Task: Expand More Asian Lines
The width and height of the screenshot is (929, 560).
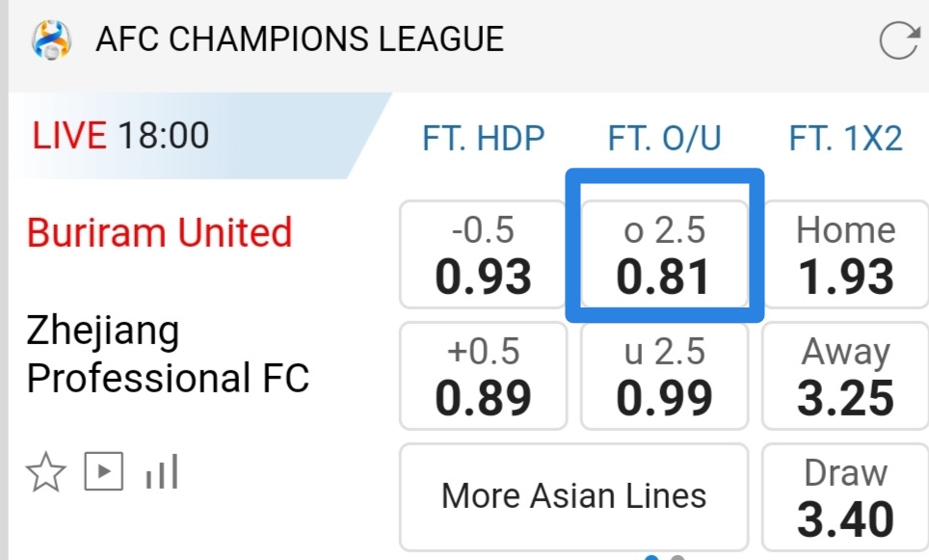Action: pos(573,496)
